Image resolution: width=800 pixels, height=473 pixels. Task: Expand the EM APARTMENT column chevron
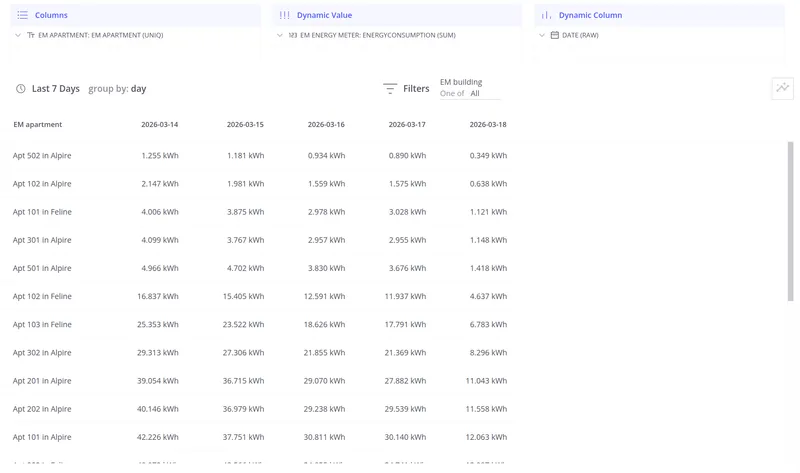(18, 35)
